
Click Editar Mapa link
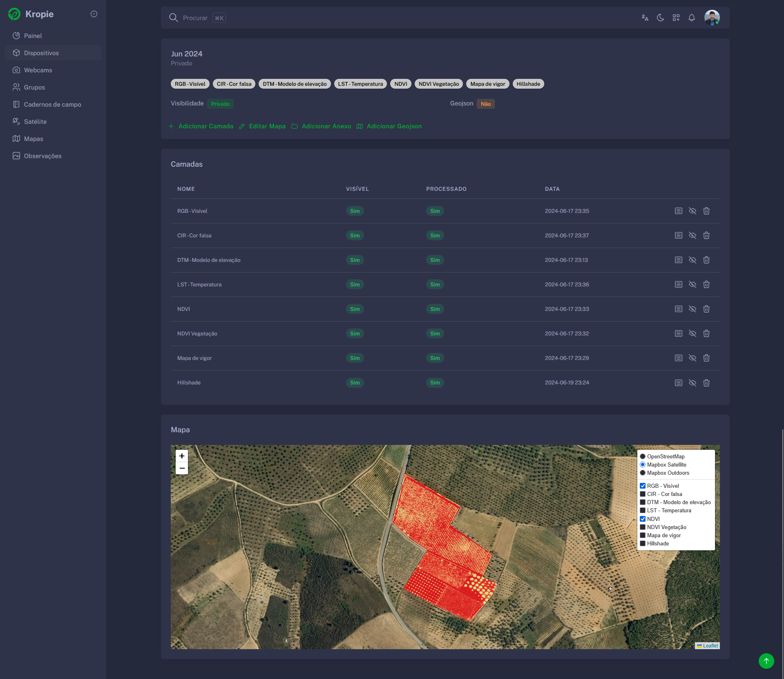click(x=267, y=126)
